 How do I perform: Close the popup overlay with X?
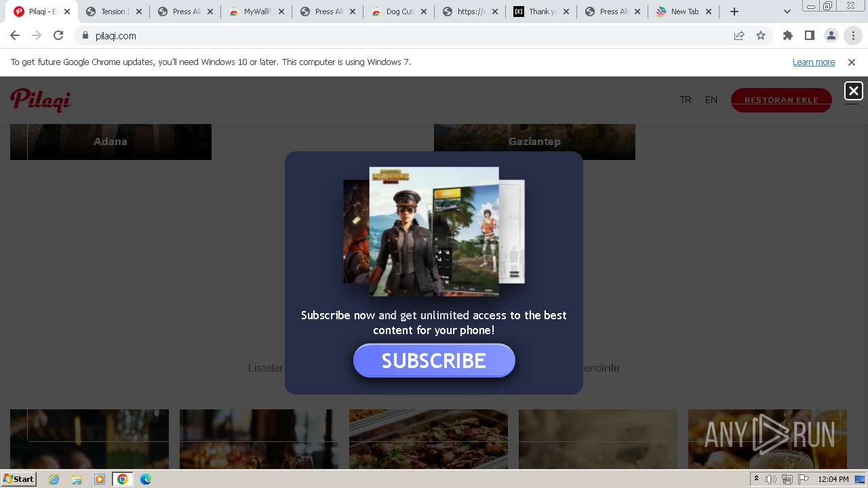[854, 90]
